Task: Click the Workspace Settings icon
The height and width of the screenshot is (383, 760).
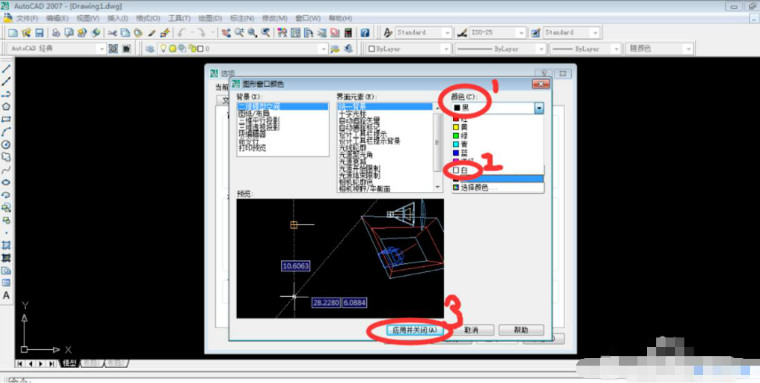Action: [113, 49]
